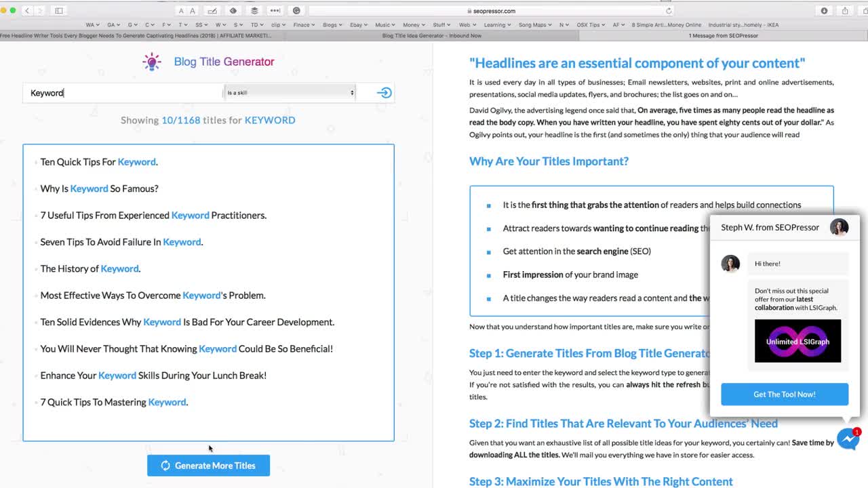Select 'Ten Solid Evidences Why Keyword Is Bad' title
Screen dimensions: 868x488
pyautogui.click(x=187, y=322)
